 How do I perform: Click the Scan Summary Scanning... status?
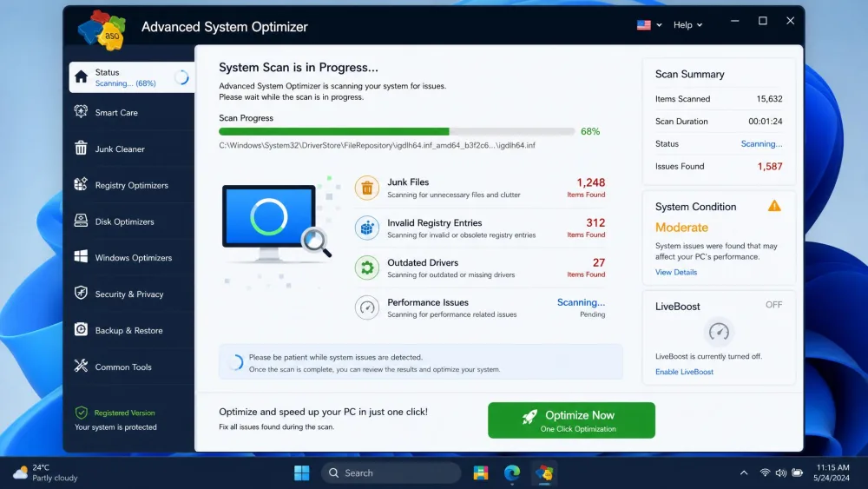tap(762, 144)
